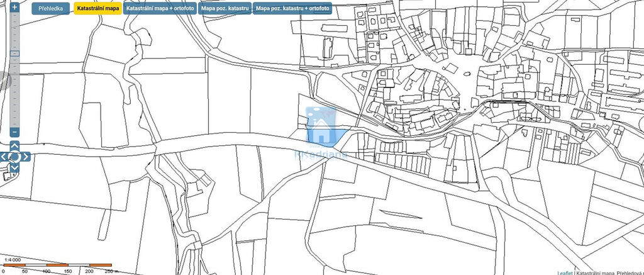
Task: Switch to Katastrální mapa + ortofoto
Action: coord(160,9)
